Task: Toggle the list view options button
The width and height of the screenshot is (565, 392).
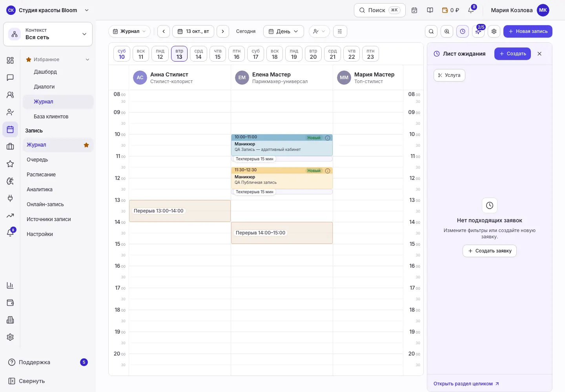Action: 340,31
